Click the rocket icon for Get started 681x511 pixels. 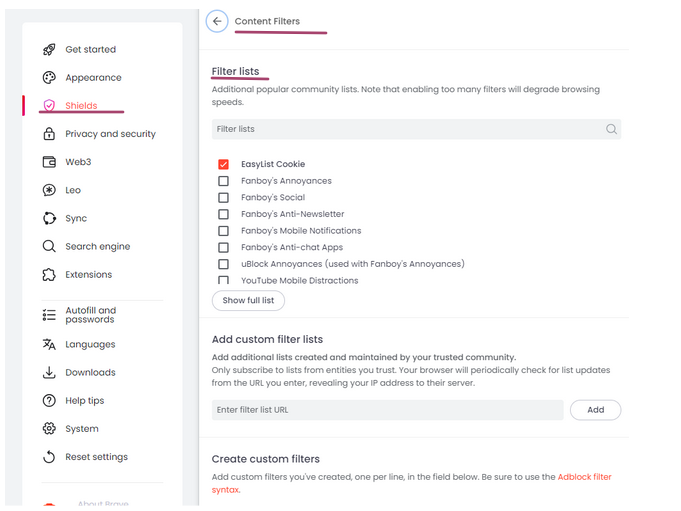point(49,50)
